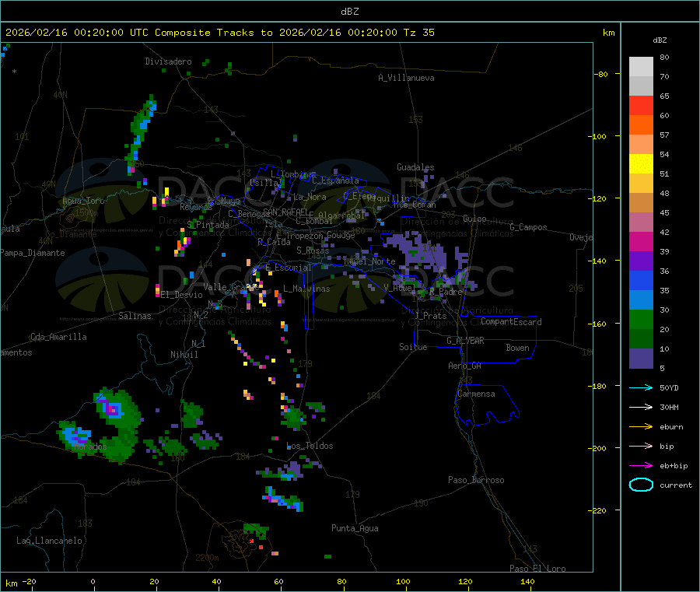Click the Salinas label on map

click(x=135, y=316)
